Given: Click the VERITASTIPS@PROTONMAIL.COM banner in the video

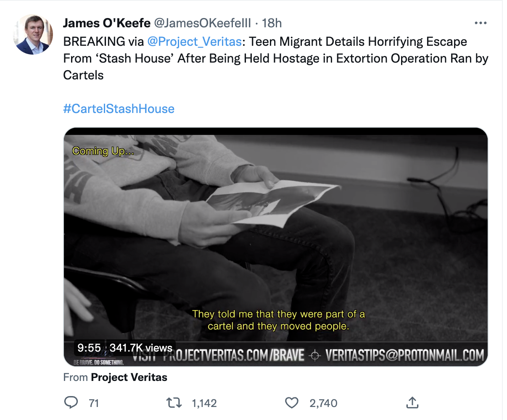Looking at the screenshot, I should click(x=404, y=356).
